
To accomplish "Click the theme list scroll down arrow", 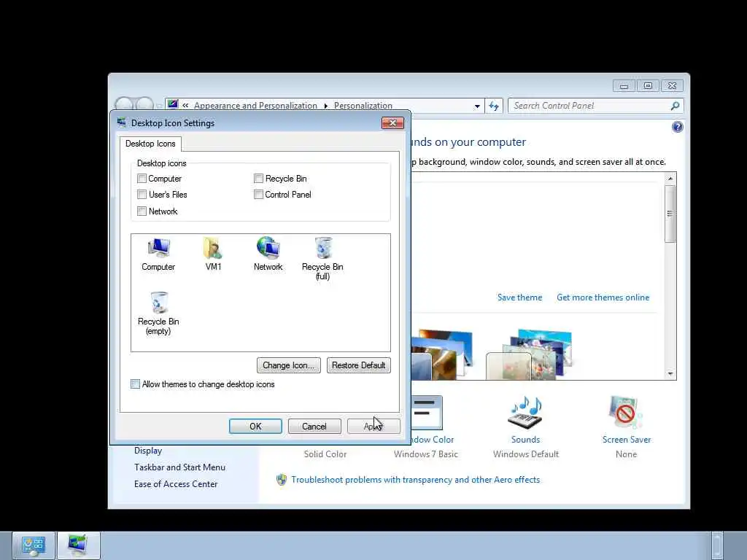I will [x=670, y=374].
